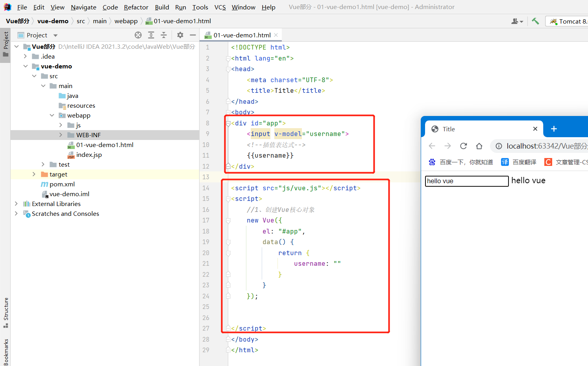Open the View menu
Viewport: 588px width, 366px height.
57,7
